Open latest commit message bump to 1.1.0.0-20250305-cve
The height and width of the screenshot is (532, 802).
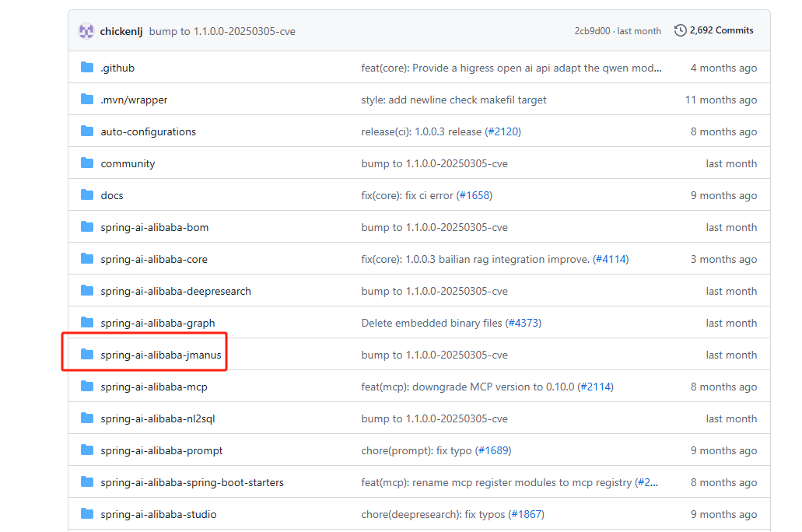(222, 31)
